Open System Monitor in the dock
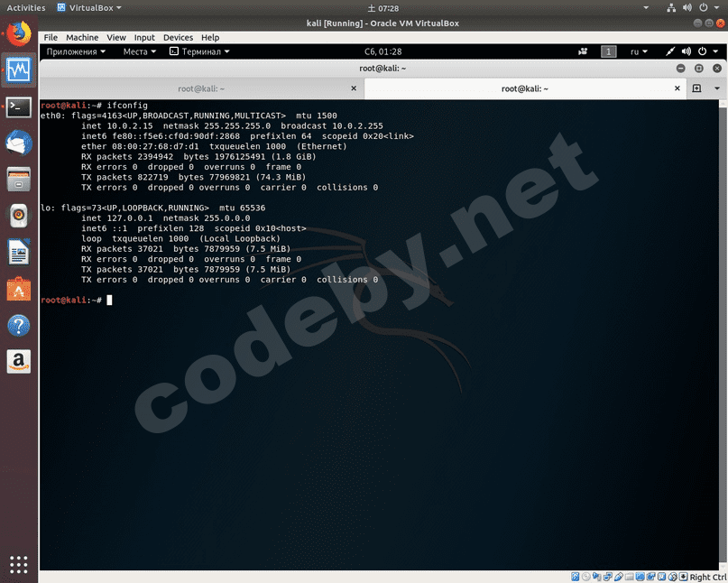 click(19, 70)
